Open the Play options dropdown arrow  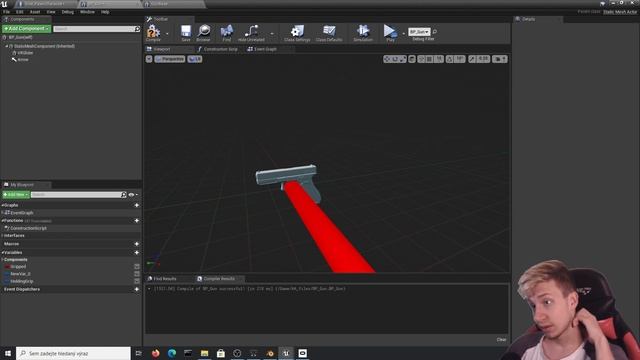pyautogui.click(x=404, y=33)
